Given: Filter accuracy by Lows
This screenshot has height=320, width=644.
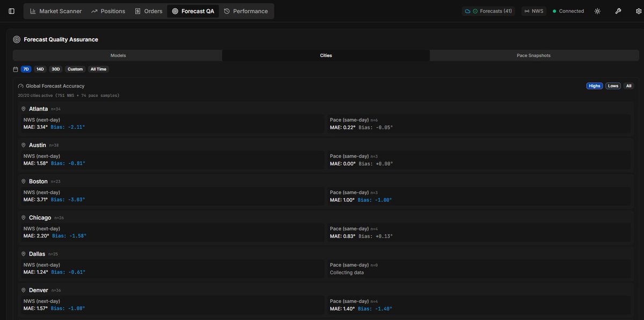Looking at the screenshot, I should [x=613, y=86].
